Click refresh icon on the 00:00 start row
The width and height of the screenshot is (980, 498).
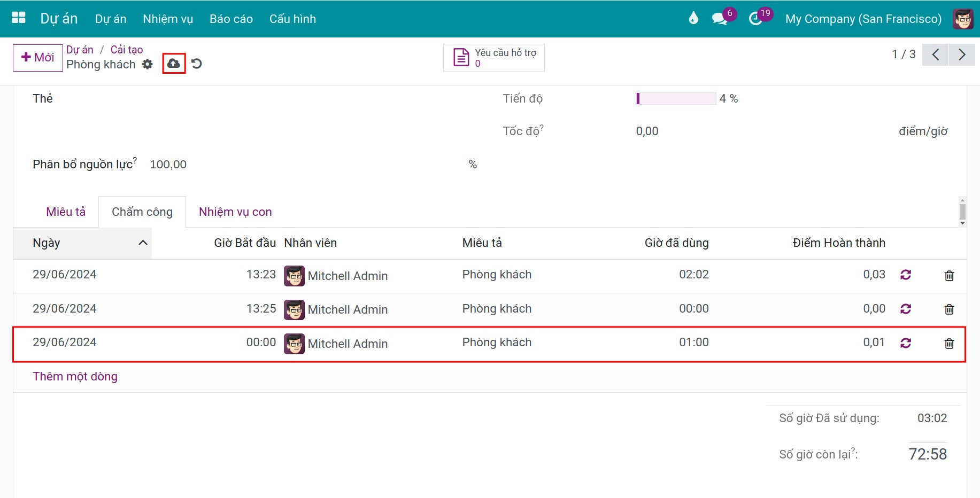906,343
